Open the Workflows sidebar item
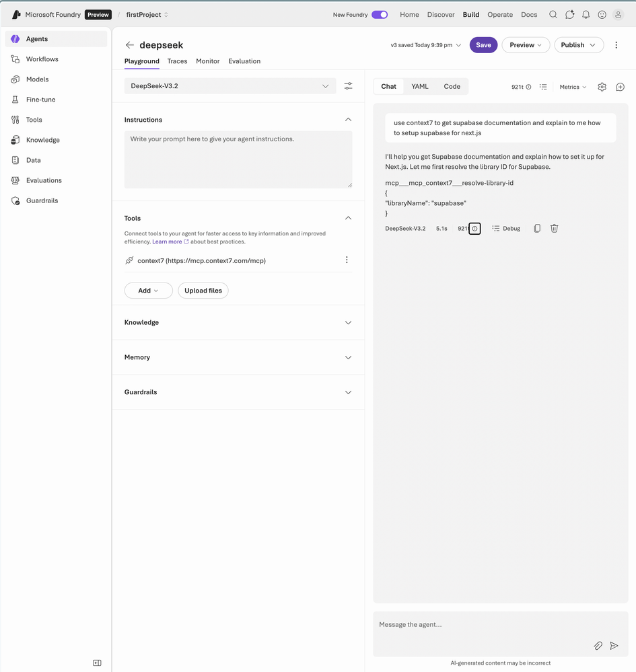The height and width of the screenshot is (672, 636). [56, 59]
